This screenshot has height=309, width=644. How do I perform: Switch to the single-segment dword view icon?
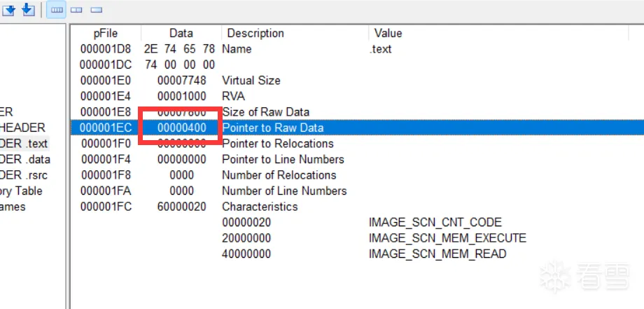pos(96,10)
